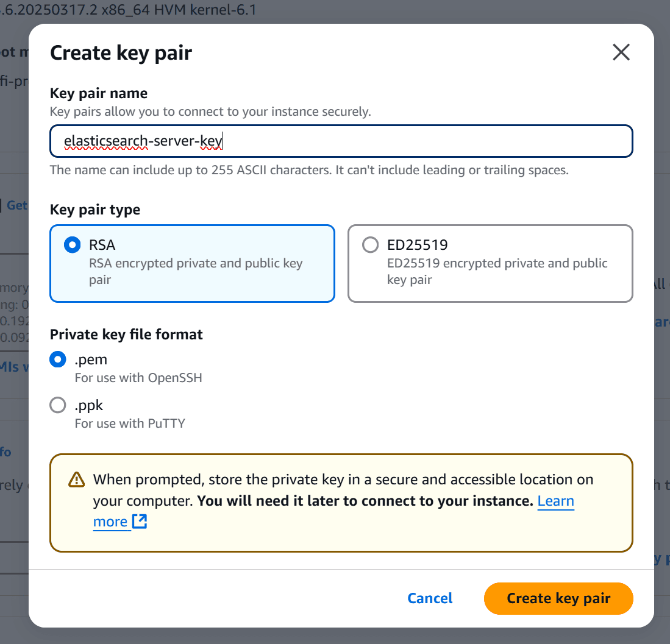670x644 pixels.
Task: Click the 'Key pair type' section heading
Action: pyautogui.click(x=95, y=210)
